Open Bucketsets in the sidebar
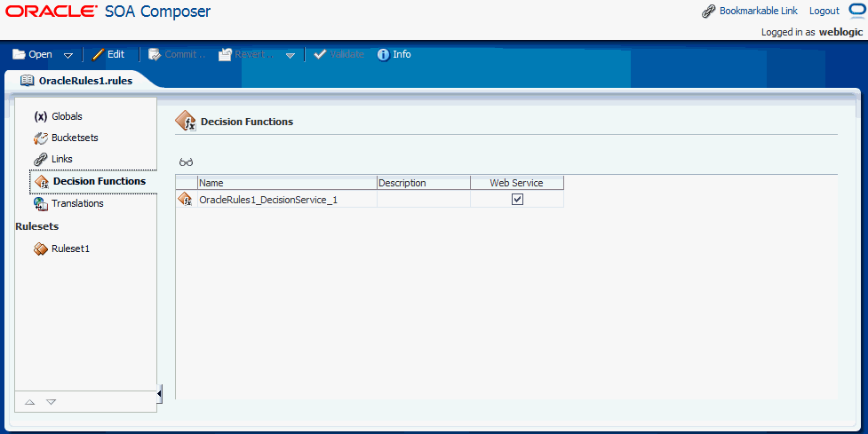 (x=75, y=138)
